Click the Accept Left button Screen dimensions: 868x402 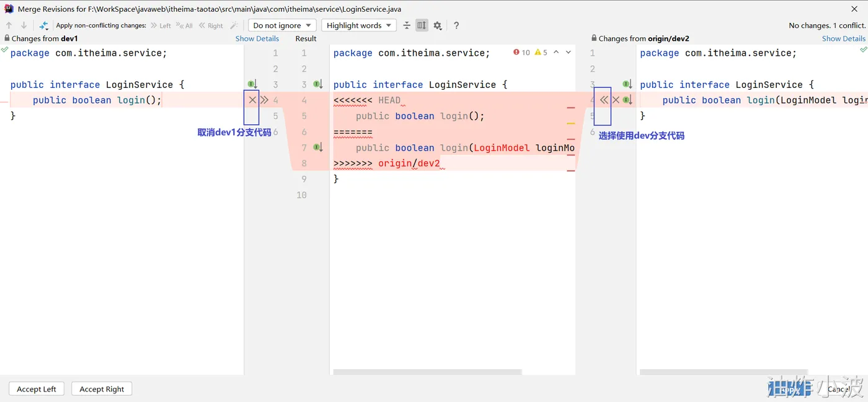[x=37, y=389]
